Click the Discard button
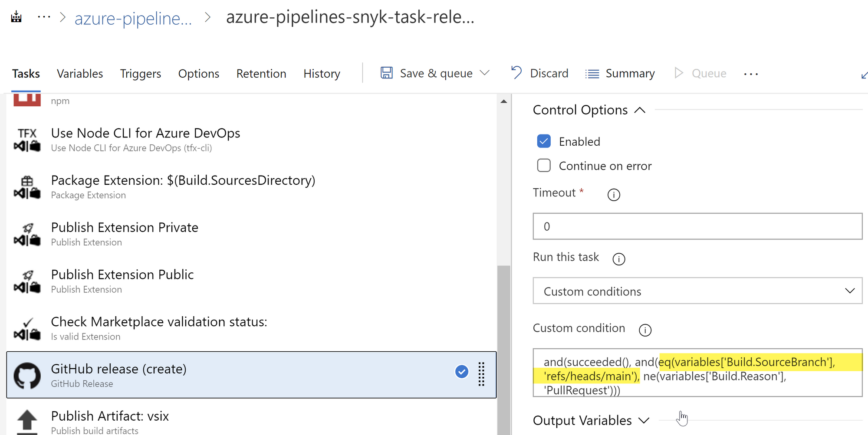This screenshot has width=868, height=435. 540,73
